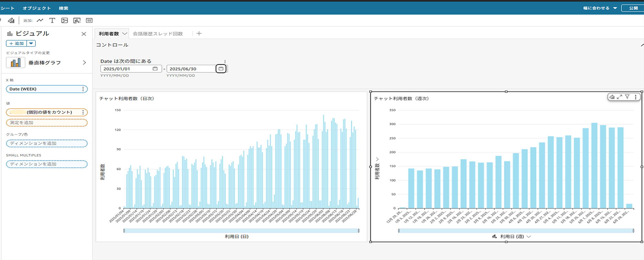Open the calendar picker for the 2025/01/01 start date
The height and width of the screenshot is (260, 644).
point(155,69)
